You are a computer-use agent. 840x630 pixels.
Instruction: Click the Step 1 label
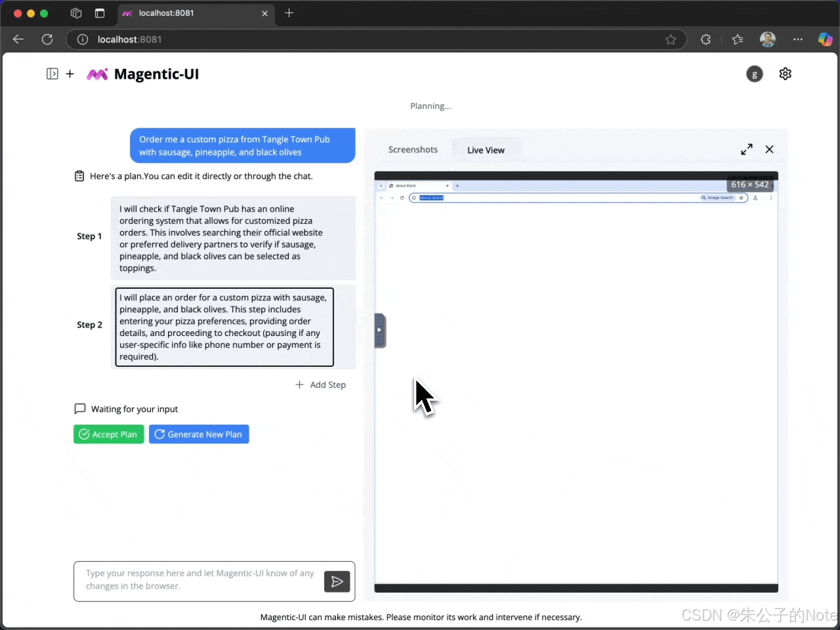click(89, 236)
